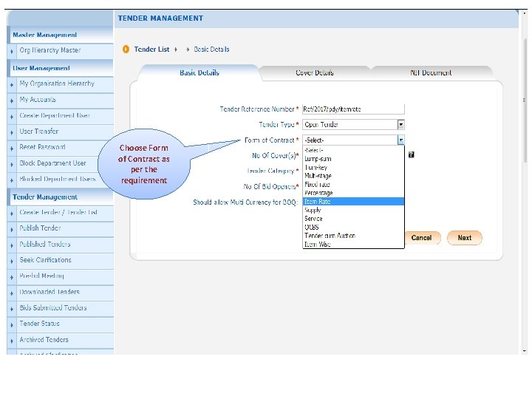Go to Tender List breadcrumb link

coord(151,50)
